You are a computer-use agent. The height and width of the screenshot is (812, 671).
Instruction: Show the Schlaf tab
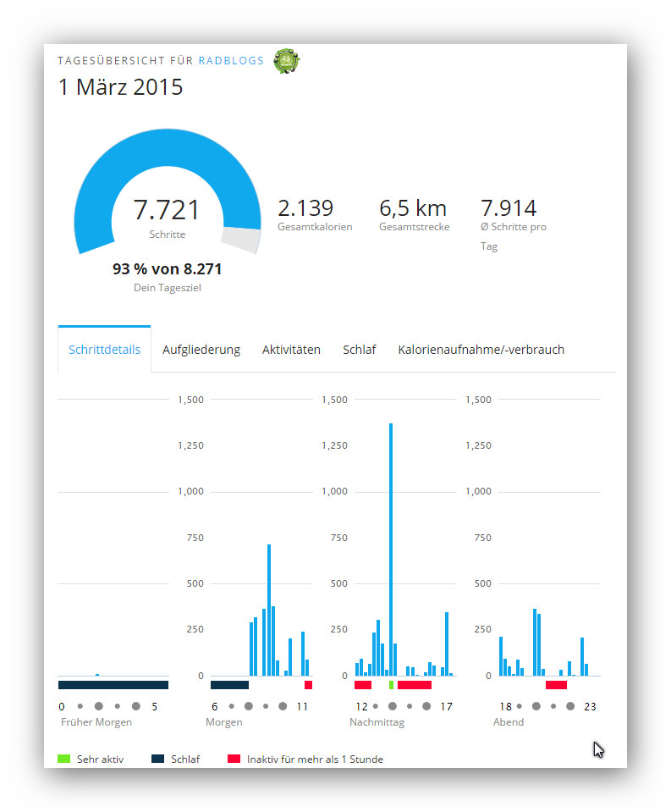click(x=359, y=350)
